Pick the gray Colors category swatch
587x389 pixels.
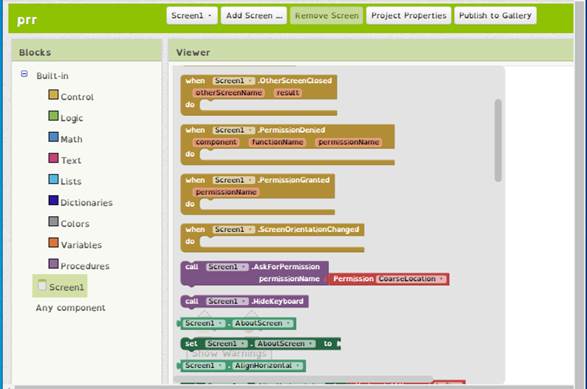tap(54, 222)
